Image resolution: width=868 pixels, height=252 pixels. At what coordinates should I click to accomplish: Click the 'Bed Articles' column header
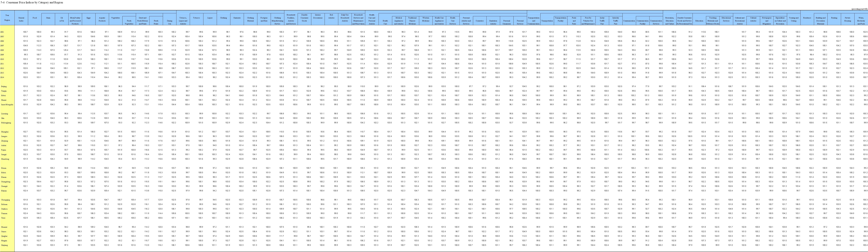pyautogui.click(x=331, y=16)
